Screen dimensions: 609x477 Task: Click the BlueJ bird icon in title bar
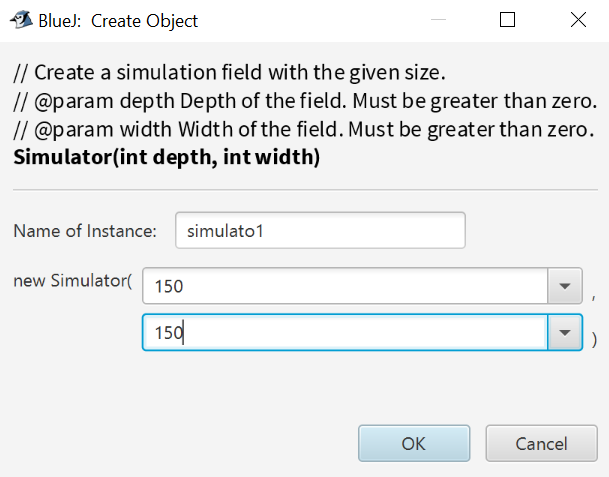(x=20, y=20)
